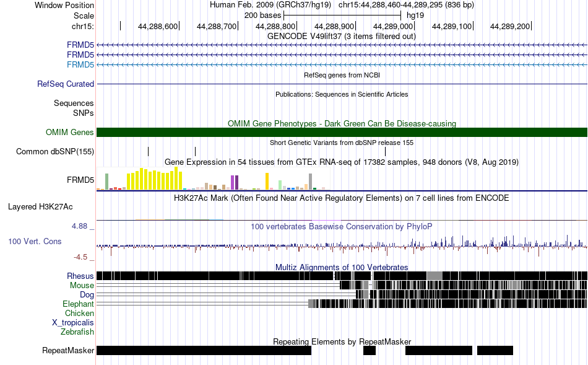Open the Common dbSNP(155) track label
588x365 pixels.
(x=54, y=151)
